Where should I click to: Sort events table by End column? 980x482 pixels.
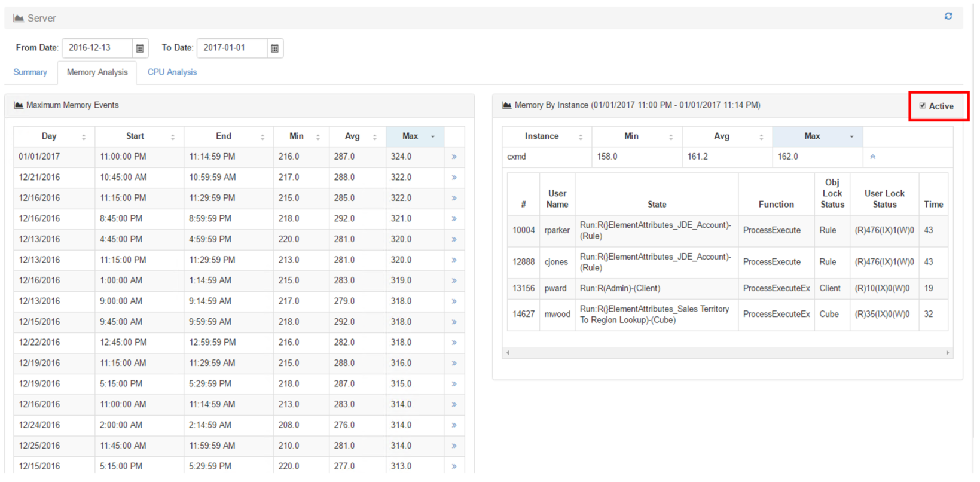coord(228,136)
